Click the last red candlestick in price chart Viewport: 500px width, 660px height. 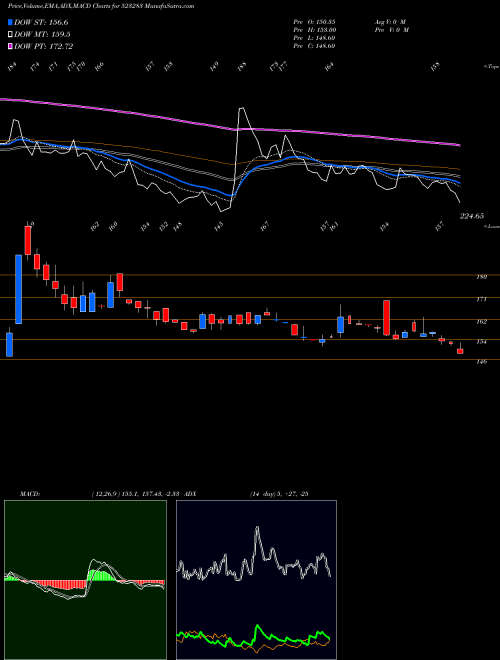pyautogui.click(x=460, y=351)
